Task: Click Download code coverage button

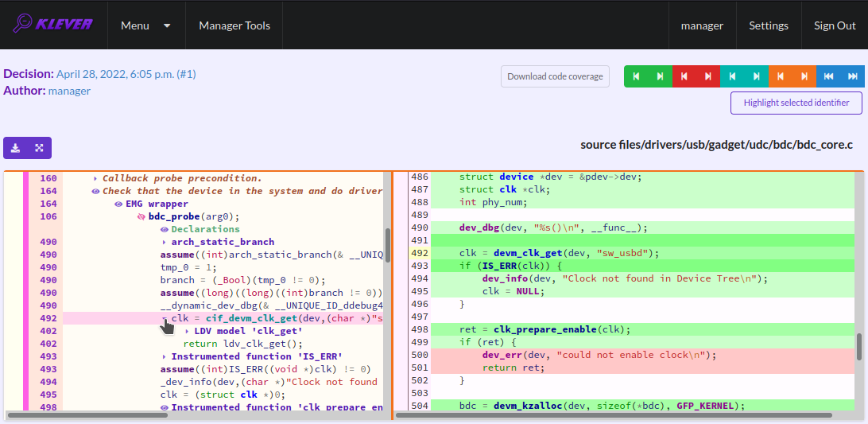Action: point(556,76)
